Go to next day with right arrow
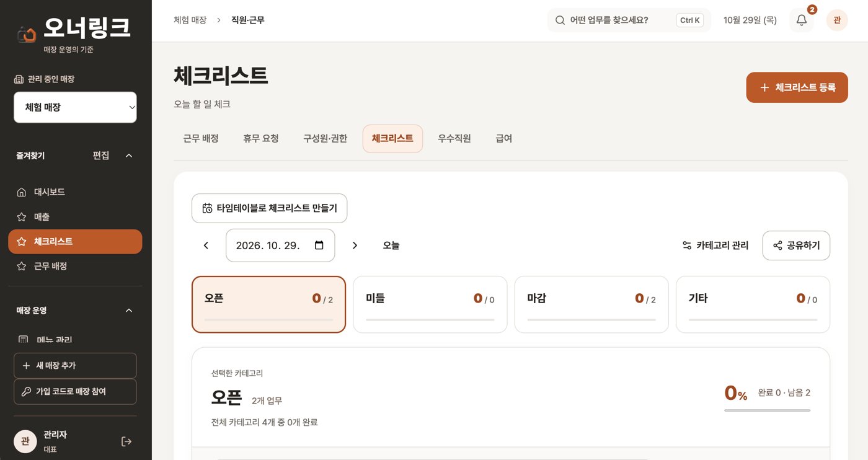 point(355,245)
